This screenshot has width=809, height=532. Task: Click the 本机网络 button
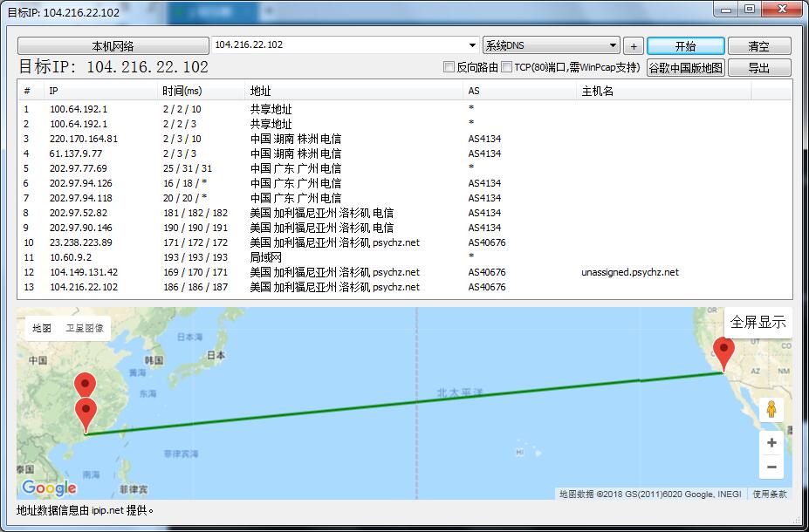tap(113, 46)
